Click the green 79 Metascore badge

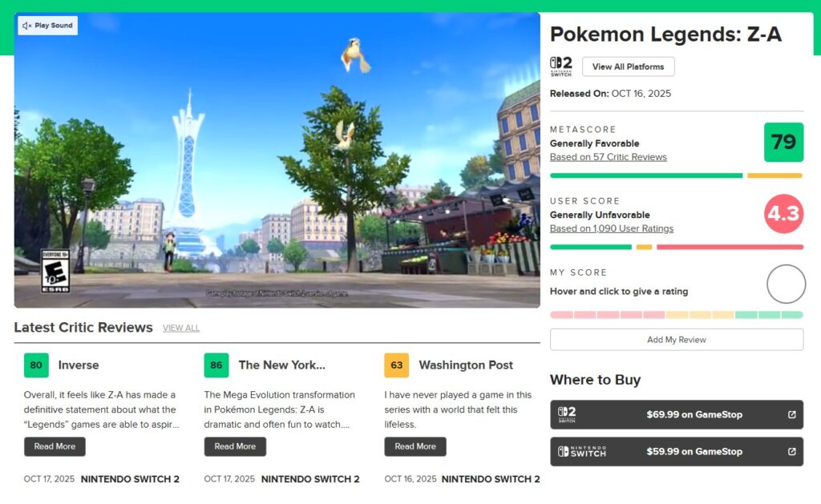pyautogui.click(x=783, y=143)
